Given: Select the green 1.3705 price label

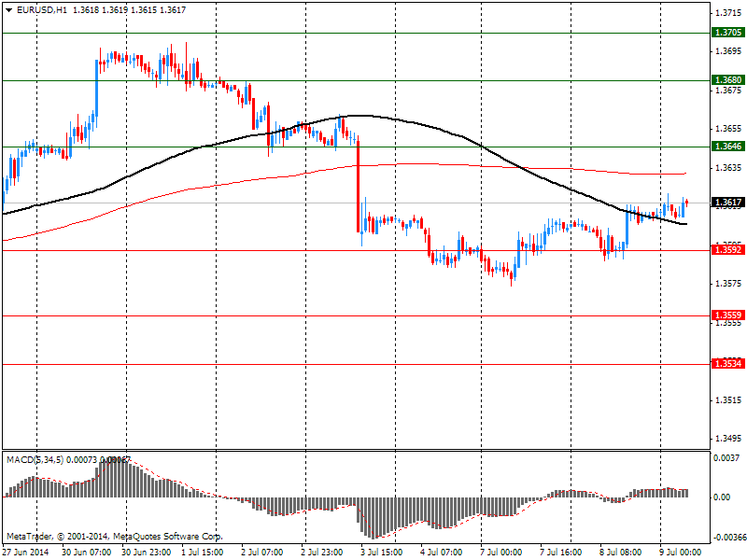Looking at the screenshot, I should (727, 33).
